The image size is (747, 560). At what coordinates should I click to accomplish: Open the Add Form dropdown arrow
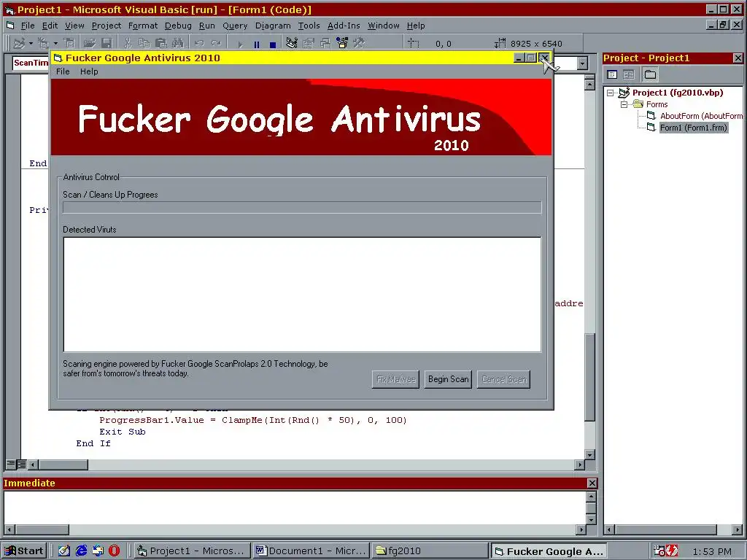[55, 43]
